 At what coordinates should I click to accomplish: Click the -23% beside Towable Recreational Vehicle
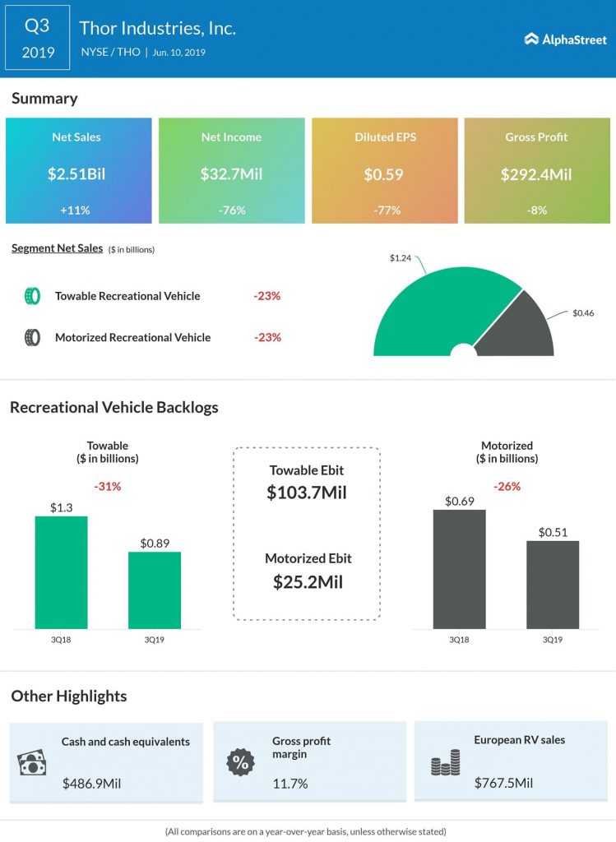click(x=267, y=296)
